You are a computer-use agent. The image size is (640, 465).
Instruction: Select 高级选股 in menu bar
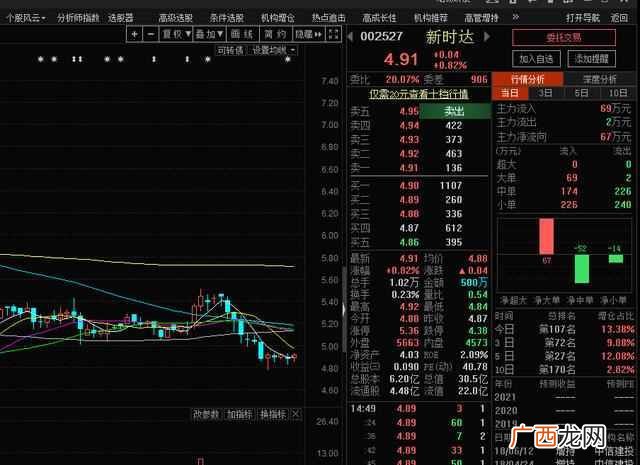coord(176,18)
